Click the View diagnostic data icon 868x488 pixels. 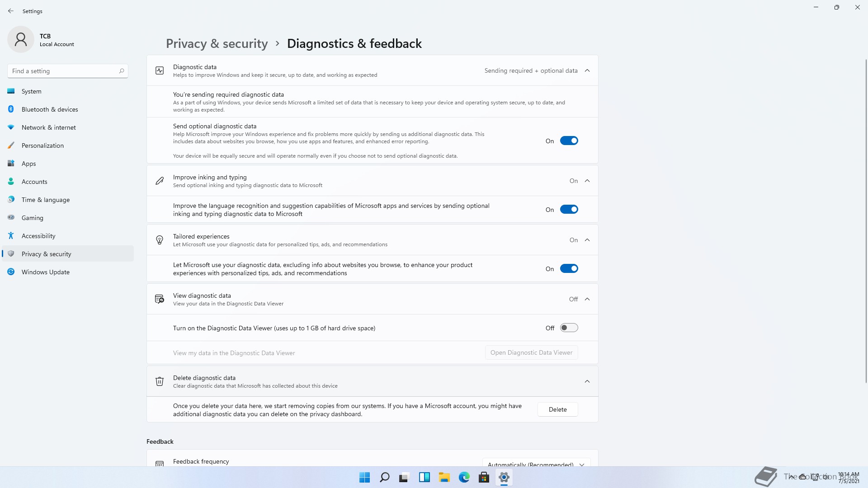160,299
